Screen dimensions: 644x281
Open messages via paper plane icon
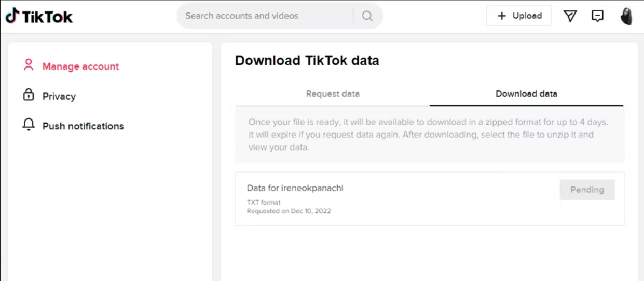570,16
